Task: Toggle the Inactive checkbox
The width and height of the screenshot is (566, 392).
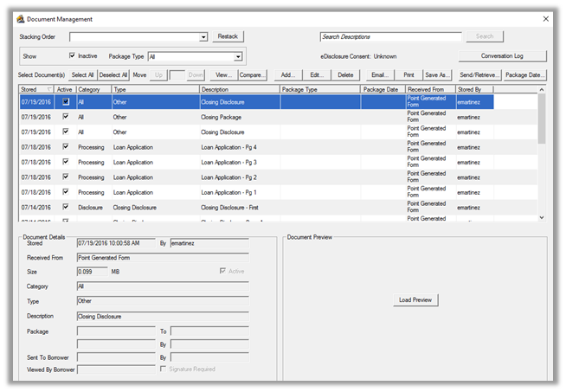Action: coord(72,55)
